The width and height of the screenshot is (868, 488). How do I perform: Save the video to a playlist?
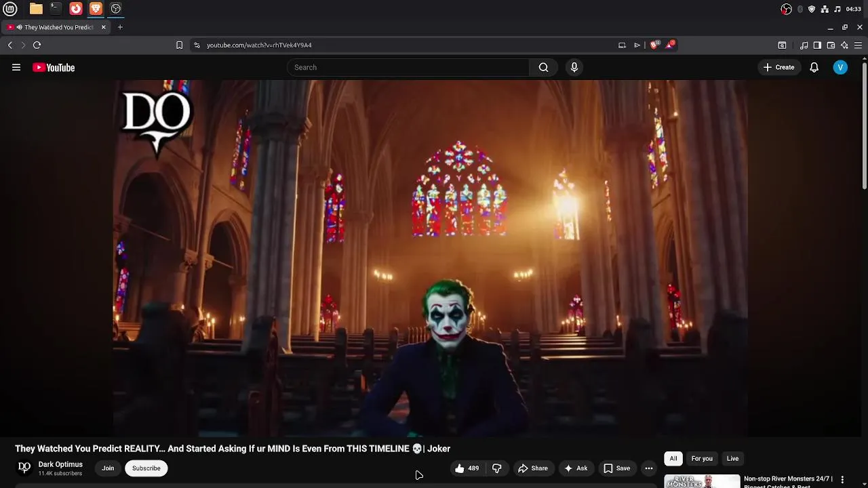click(617, 468)
